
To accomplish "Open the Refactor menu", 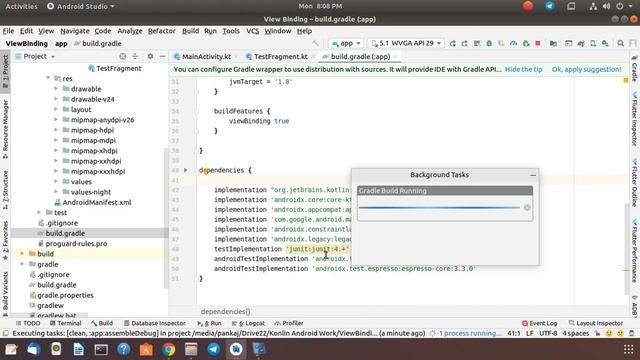I will pyautogui.click(x=162, y=31).
